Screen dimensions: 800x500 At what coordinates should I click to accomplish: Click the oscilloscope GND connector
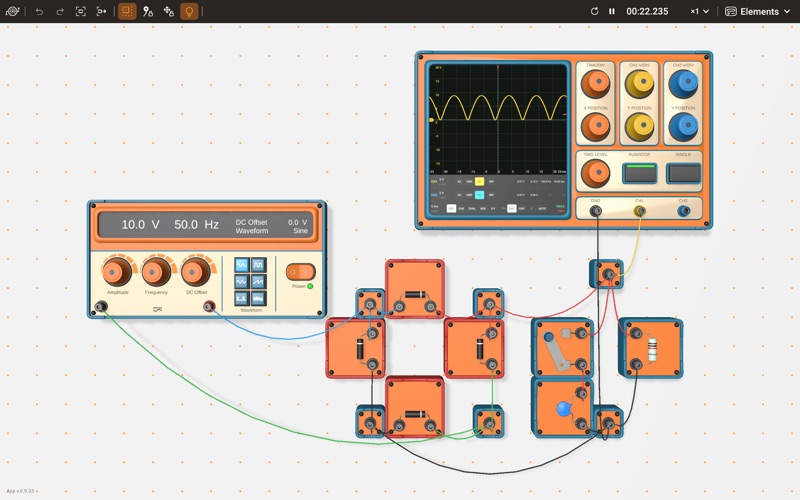tap(595, 210)
